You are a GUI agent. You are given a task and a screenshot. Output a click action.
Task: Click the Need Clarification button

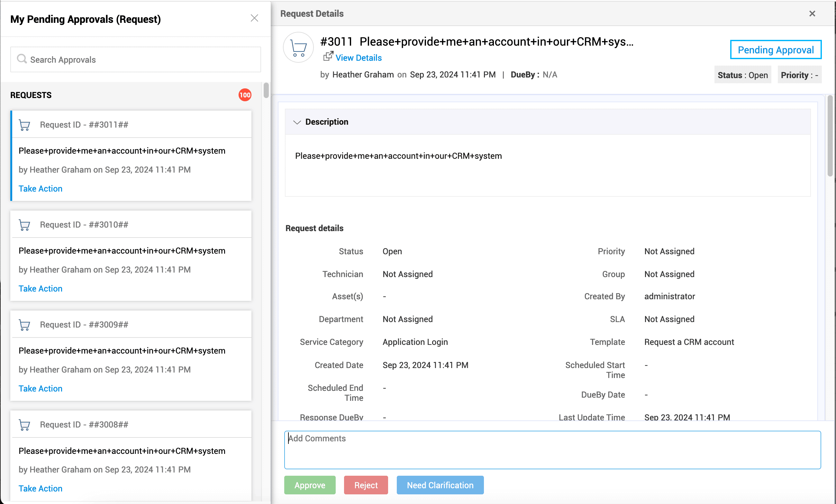click(x=440, y=485)
